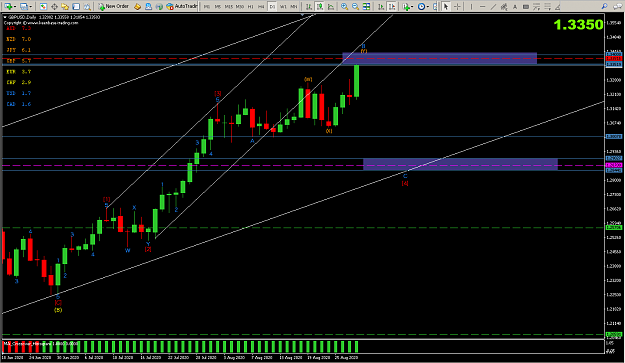Click the JPY 6.1 strength entry
625x363 pixels.
coord(18,50)
